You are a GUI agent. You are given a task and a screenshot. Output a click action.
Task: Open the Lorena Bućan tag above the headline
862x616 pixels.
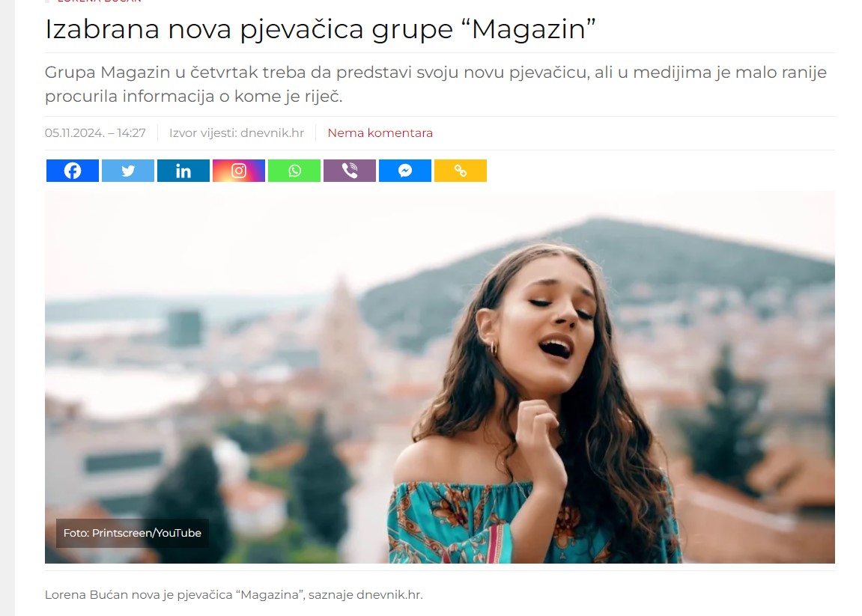tap(99, 1)
